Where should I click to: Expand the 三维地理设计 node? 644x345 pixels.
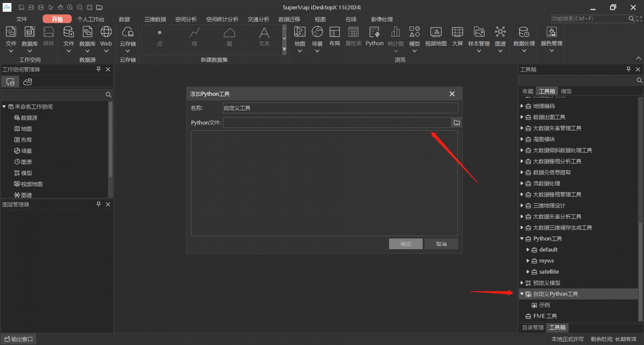[x=522, y=206]
